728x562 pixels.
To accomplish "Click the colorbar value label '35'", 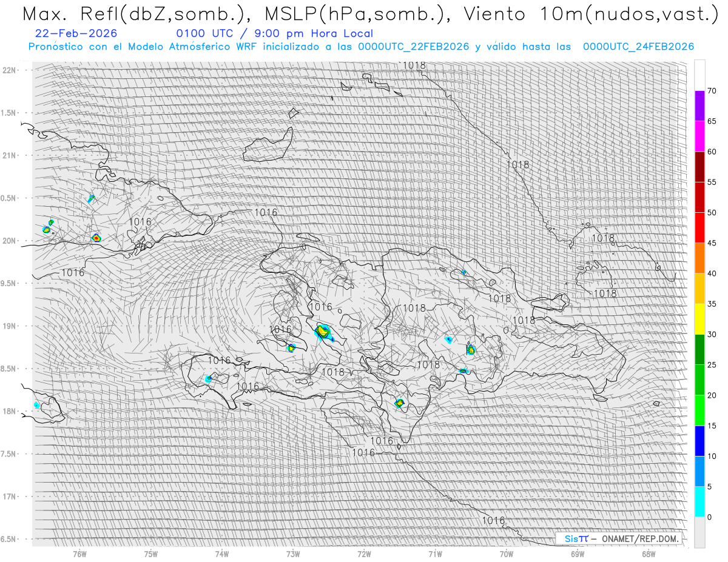I will point(712,304).
